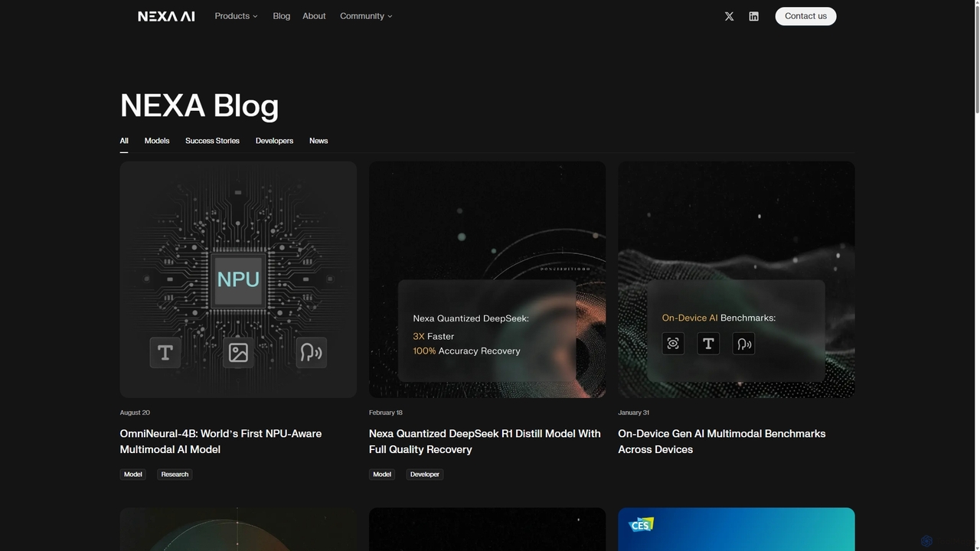Click the text T icon on Benchmarks card

pos(708,344)
